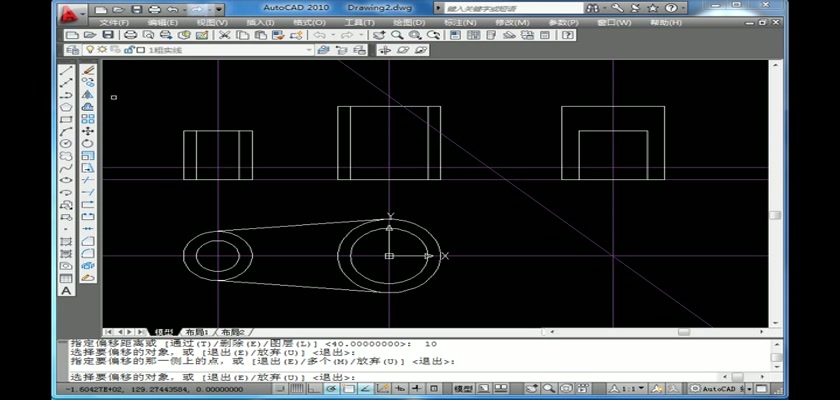Viewport: 840px width, 400px height.
Task: Select the Line tool in the Draw toolbar
Action: point(67,72)
